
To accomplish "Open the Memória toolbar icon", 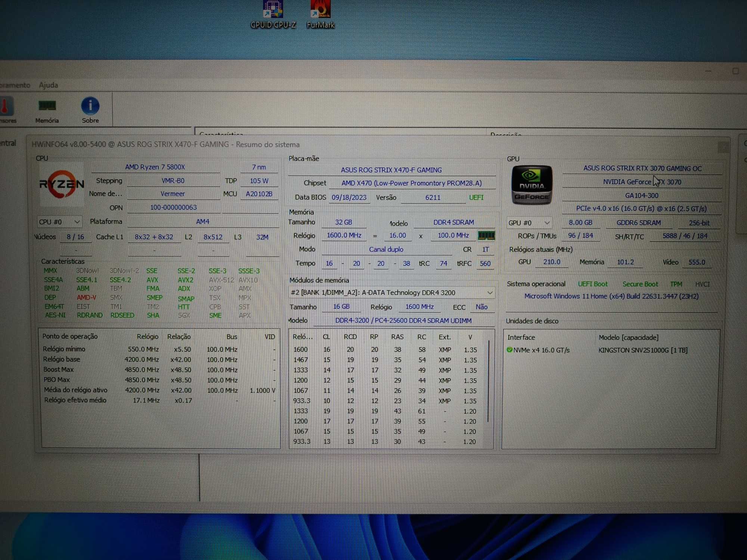I will (47, 111).
